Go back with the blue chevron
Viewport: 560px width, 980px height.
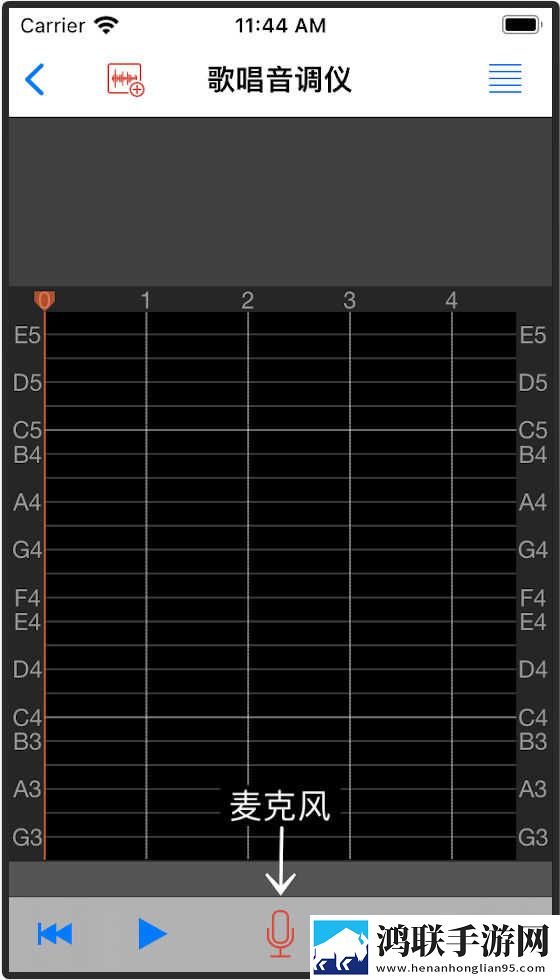tap(34, 79)
